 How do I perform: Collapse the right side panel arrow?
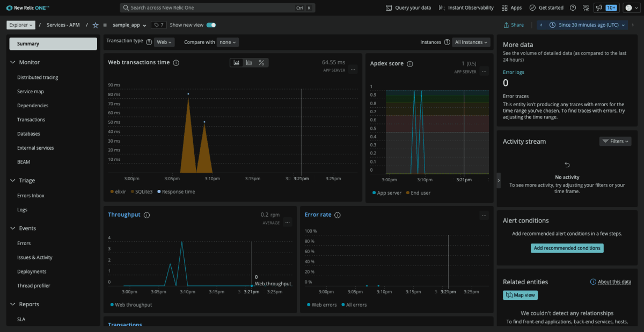pyautogui.click(x=499, y=181)
